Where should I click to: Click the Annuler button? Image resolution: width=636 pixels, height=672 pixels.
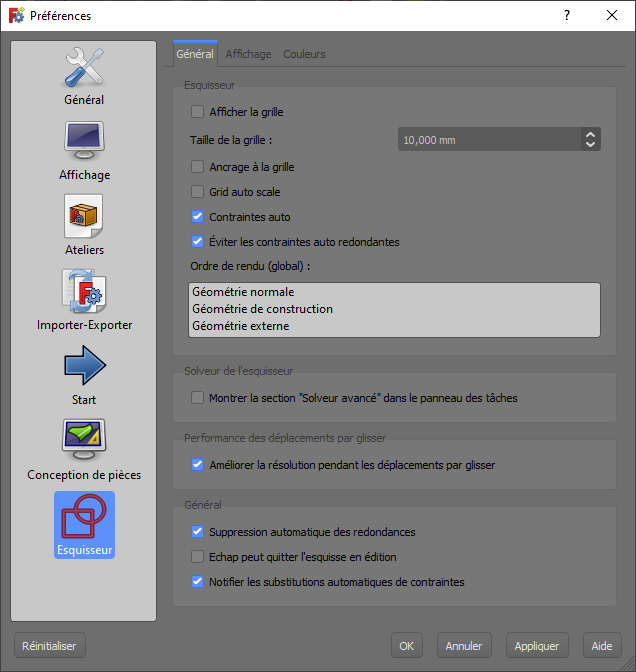464,645
